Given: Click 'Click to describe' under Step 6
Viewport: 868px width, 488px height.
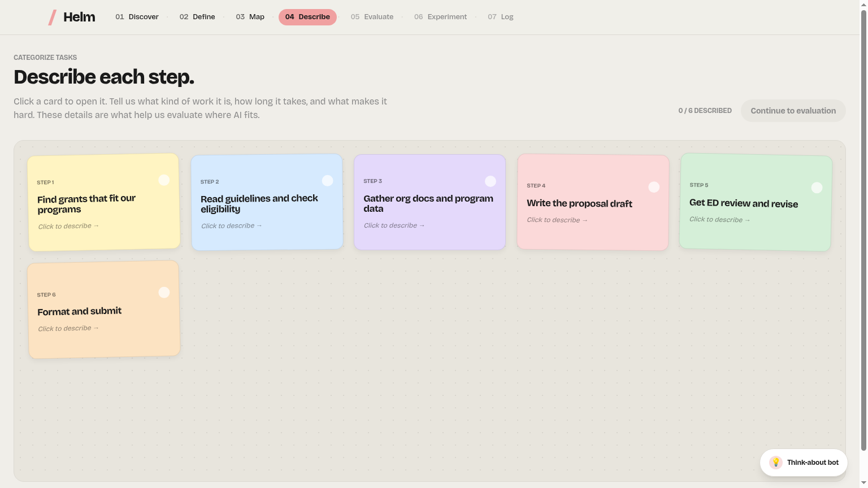Looking at the screenshot, I should pos(68,329).
